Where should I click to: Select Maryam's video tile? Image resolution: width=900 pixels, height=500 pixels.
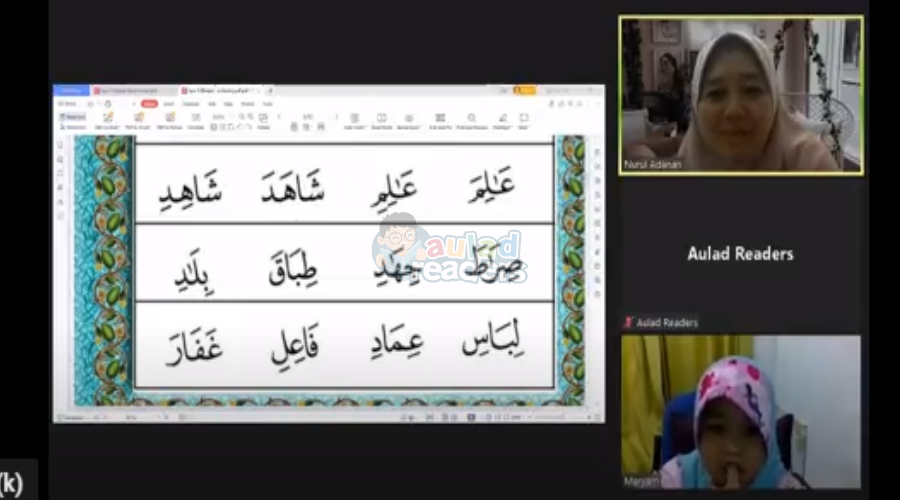coord(740,411)
